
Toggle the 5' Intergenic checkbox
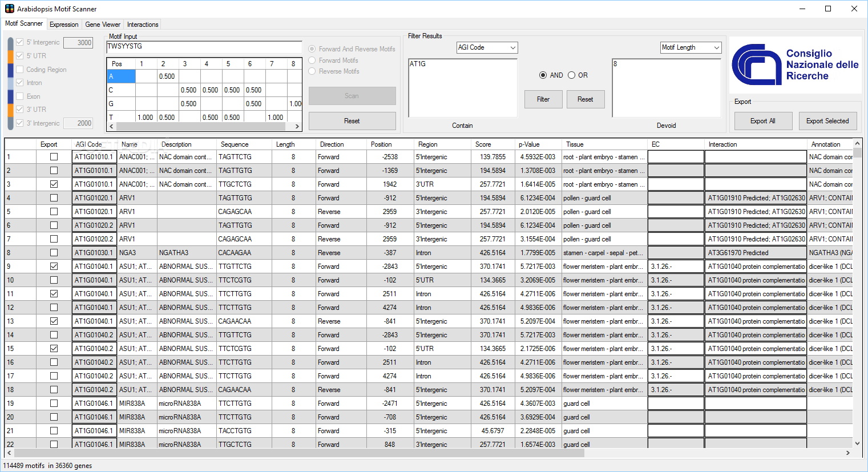tap(20, 42)
